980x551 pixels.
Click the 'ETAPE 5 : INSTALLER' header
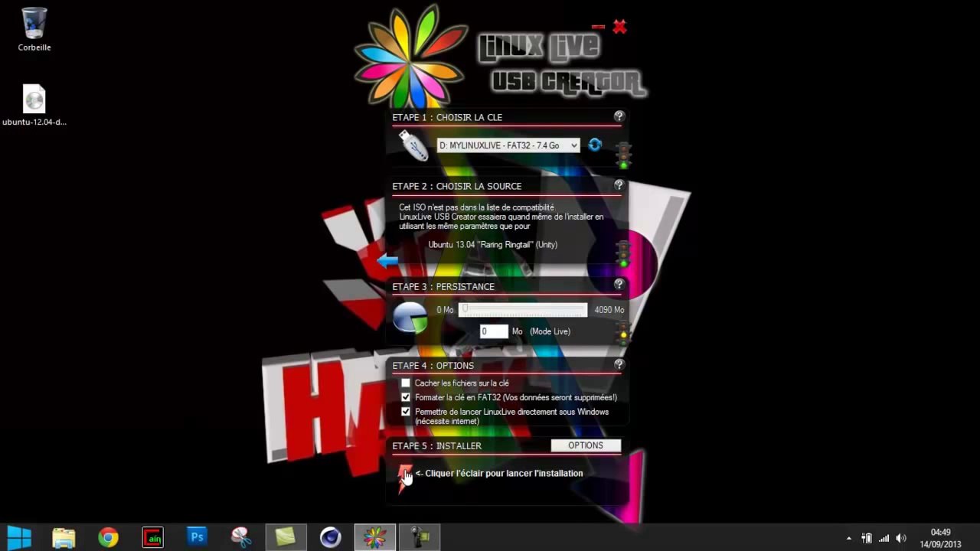coord(437,445)
